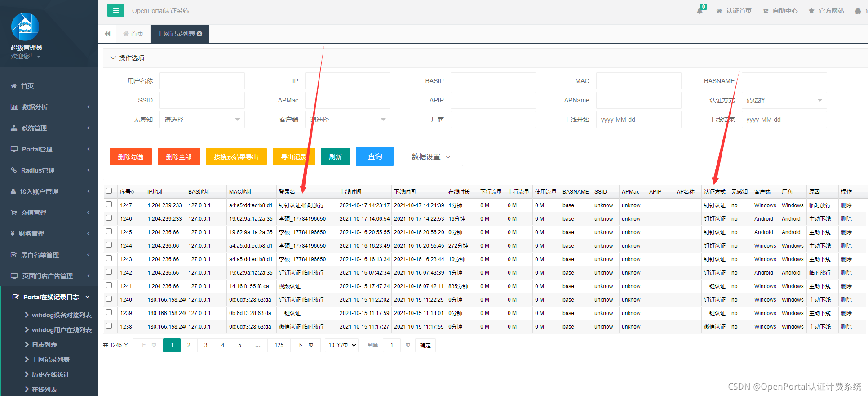Click the blue 查询 button

click(x=375, y=156)
